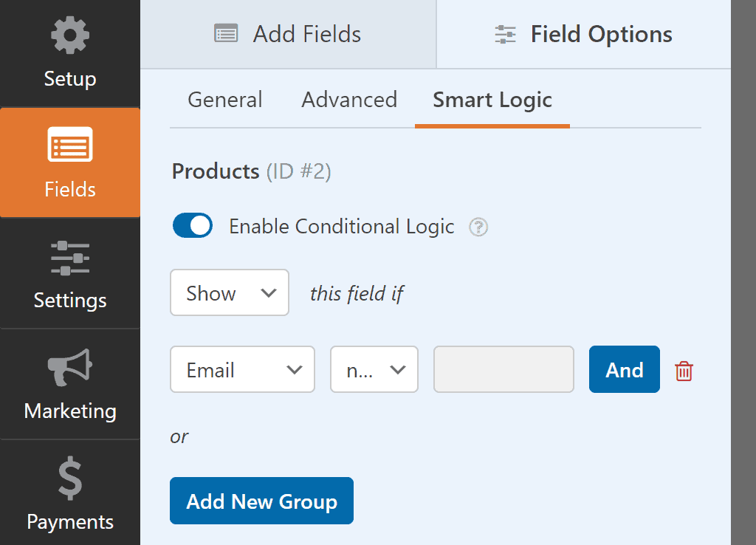Go to the Marketing megaphone section
The image size is (756, 545).
tap(69, 384)
